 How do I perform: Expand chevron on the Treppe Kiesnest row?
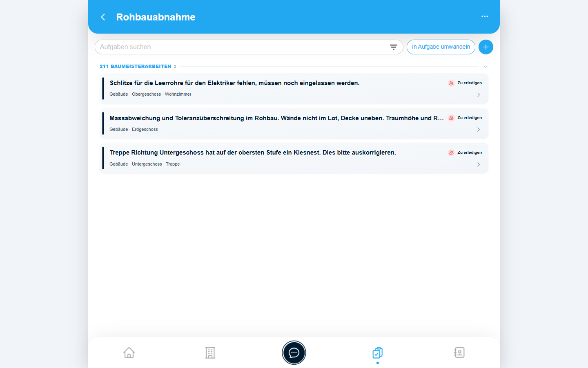pyautogui.click(x=479, y=164)
